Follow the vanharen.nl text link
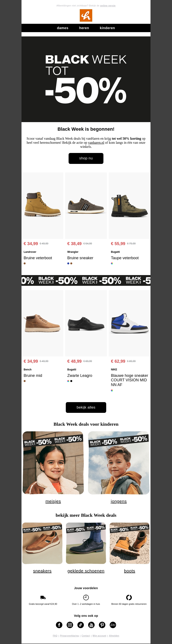This screenshot has height=644, width=172. coord(96,142)
